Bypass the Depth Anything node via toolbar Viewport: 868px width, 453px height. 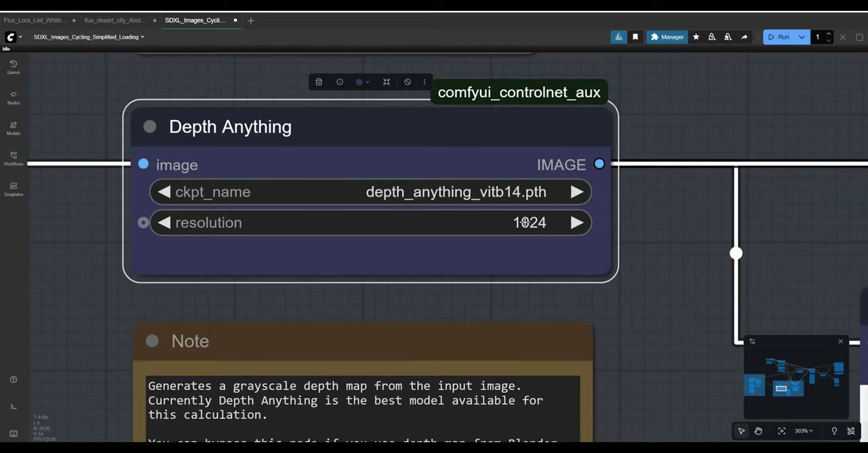click(x=408, y=82)
